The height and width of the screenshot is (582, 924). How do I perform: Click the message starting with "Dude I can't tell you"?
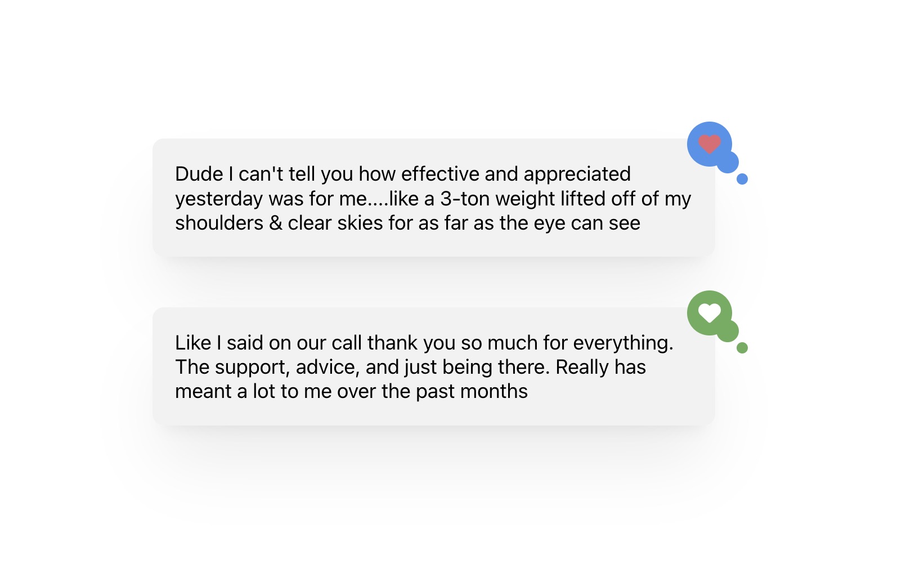click(x=434, y=198)
